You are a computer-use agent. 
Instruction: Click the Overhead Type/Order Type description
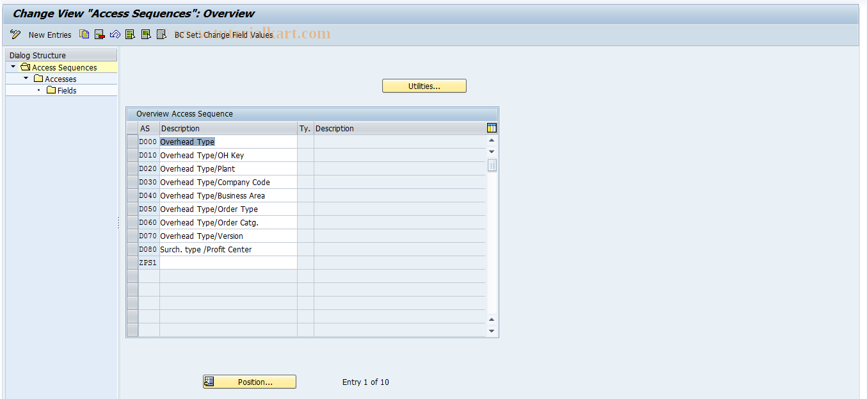point(229,209)
